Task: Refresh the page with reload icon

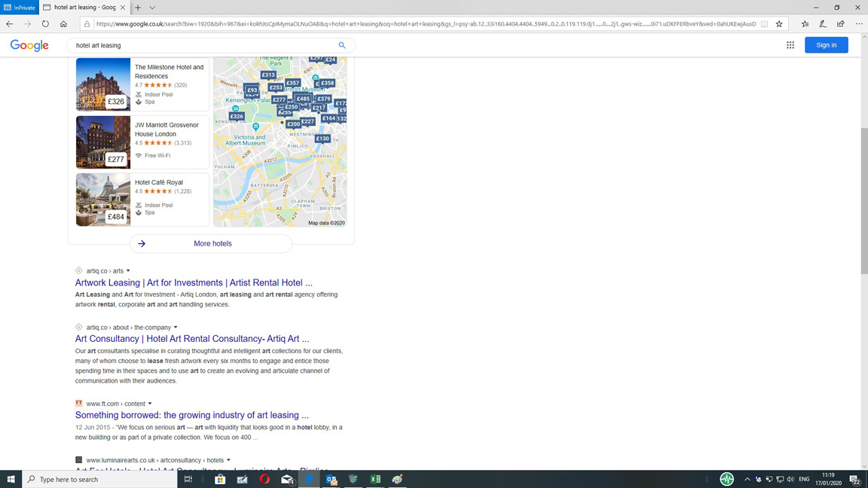Action: (x=45, y=24)
